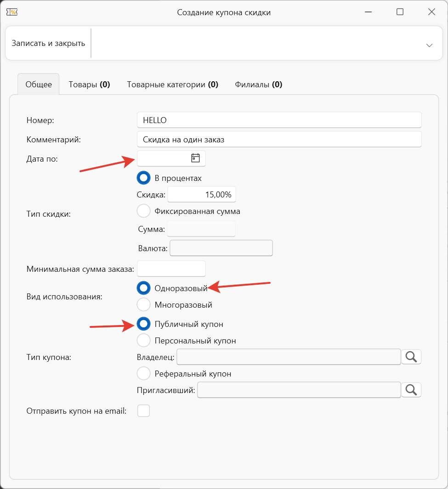Expand the toolbar overflow chevron
Image resolution: width=448 pixels, height=489 pixels.
coord(429,45)
